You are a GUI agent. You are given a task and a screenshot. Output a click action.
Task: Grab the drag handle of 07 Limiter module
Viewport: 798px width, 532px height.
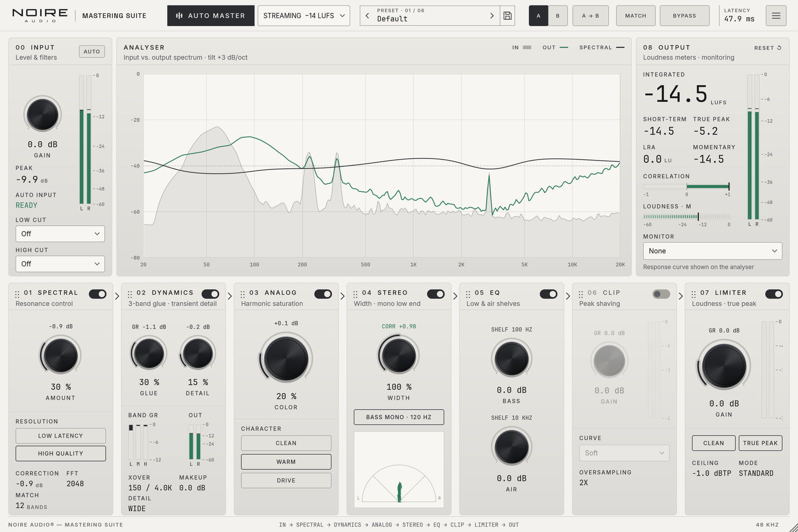[x=694, y=294]
